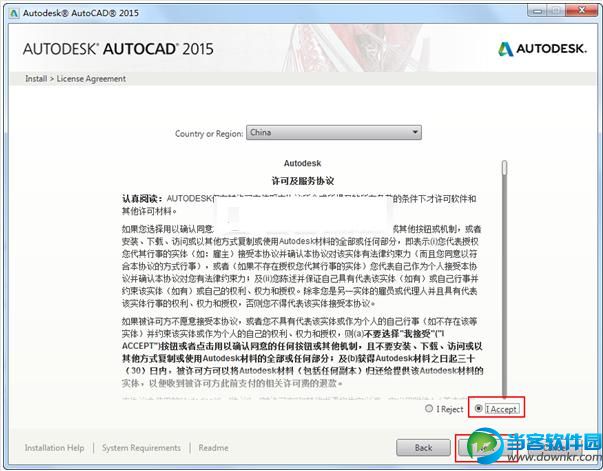Image resolution: width=603 pixels, height=471 pixels.
Task: Click the Autodesk logo in the header
Action: [x=542, y=49]
